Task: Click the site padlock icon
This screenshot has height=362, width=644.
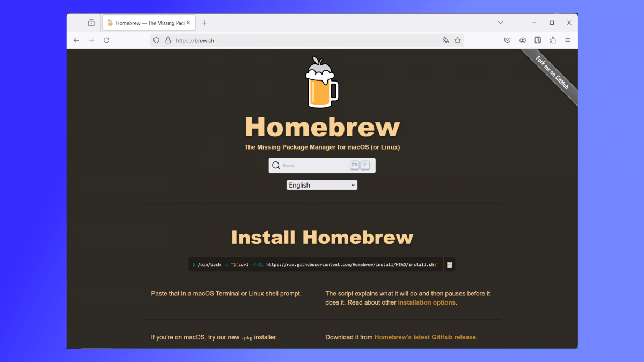Action: tap(168, 40)
